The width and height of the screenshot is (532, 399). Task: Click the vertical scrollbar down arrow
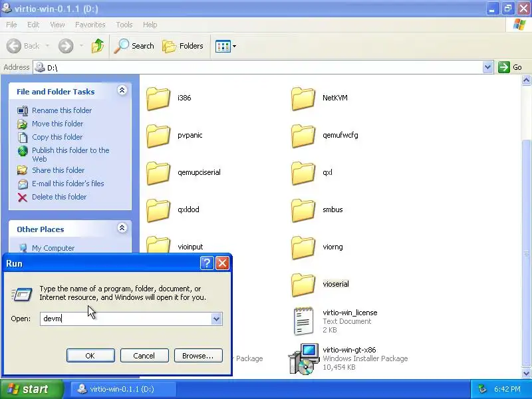(x=526, y=373)
